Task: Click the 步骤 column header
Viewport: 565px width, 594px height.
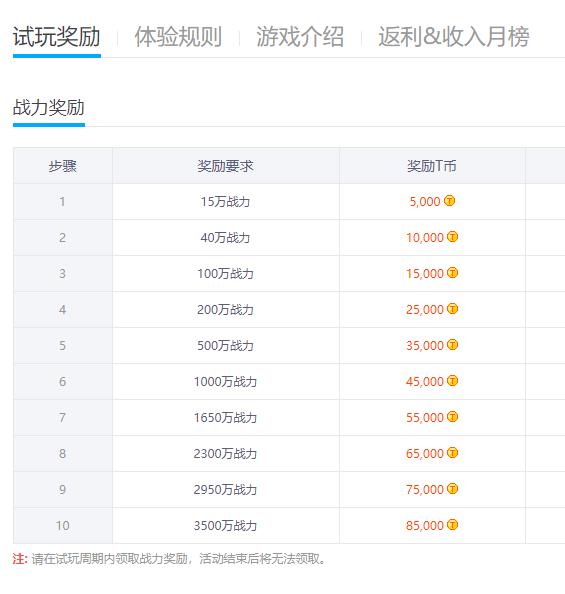Action: [x=63, y=166]
